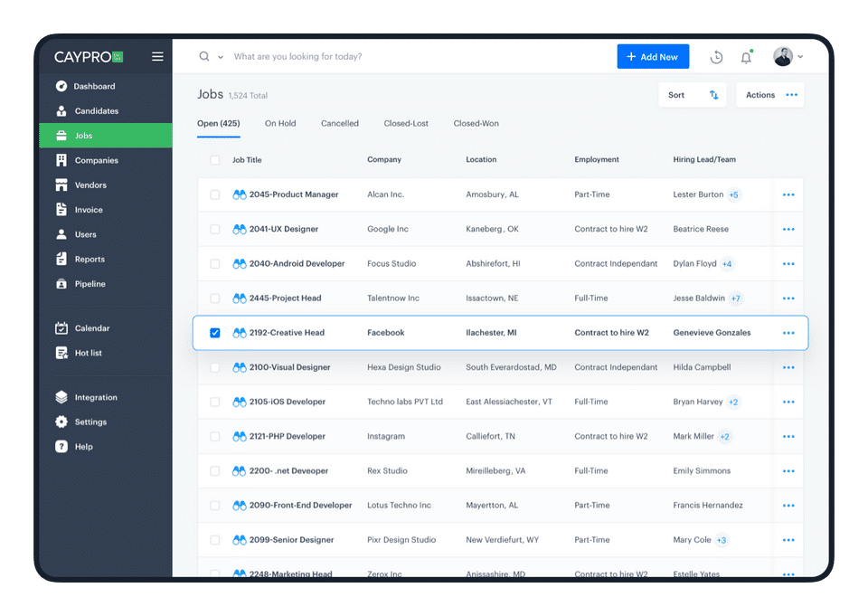
Task: Click the +4 team badge beside Dylan Floyd
Action: (x=727, y=264)
